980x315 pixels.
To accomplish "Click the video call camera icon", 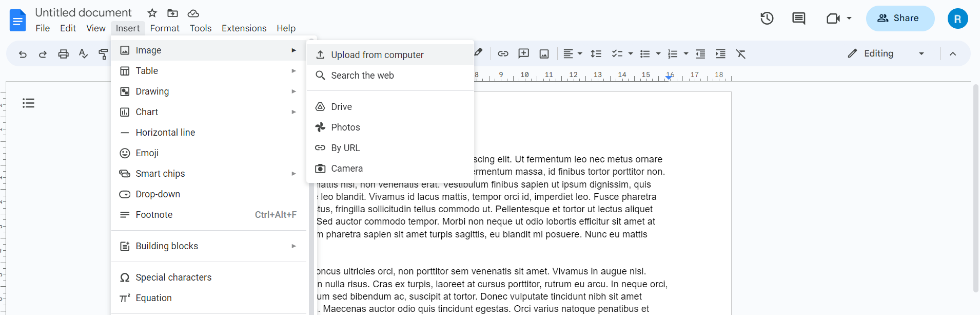I will [x=833, y=18].
